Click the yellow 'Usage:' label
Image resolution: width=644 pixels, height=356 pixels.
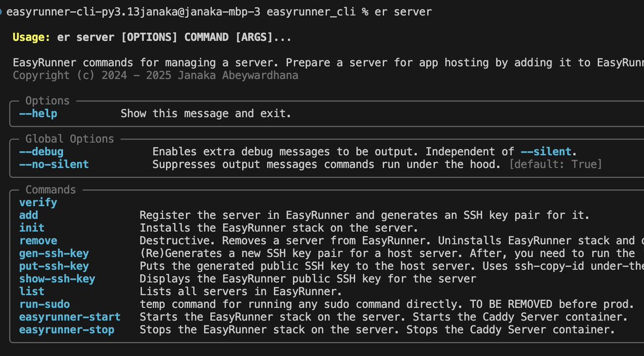pos(32,37)
